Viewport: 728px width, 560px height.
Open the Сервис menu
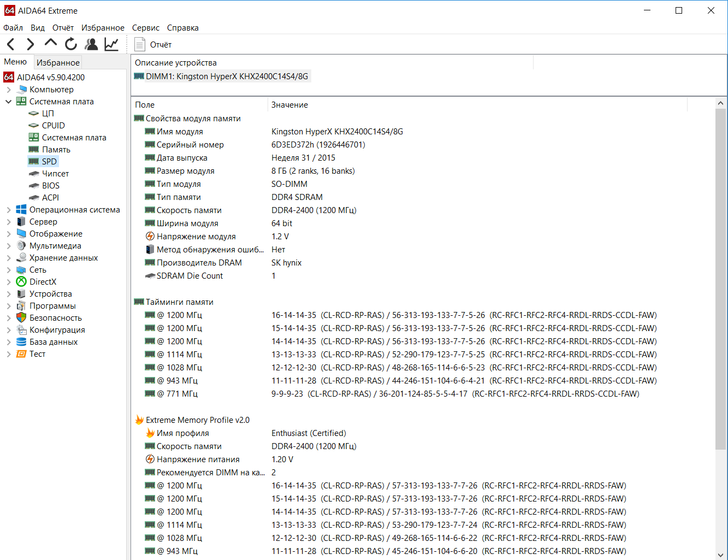point(146,28)
